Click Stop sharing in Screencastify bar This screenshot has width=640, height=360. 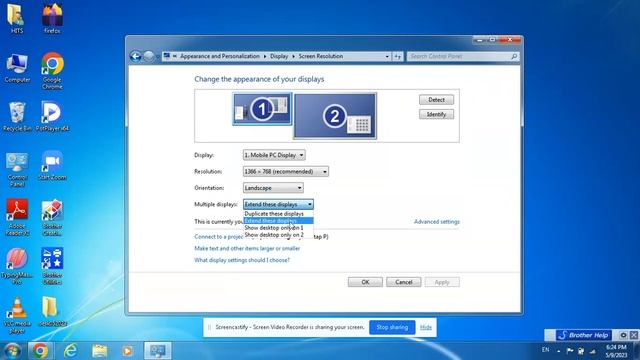(x=392, y=327)
